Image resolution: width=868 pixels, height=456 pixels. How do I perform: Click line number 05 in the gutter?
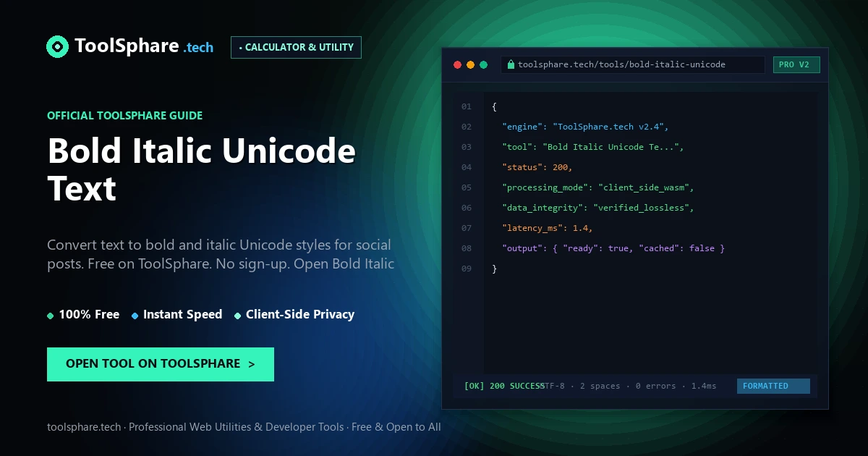click(467, 187)
